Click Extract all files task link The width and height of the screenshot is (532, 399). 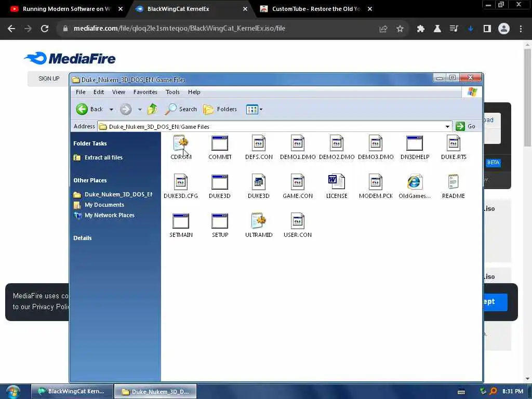click(x=98, y=157)
